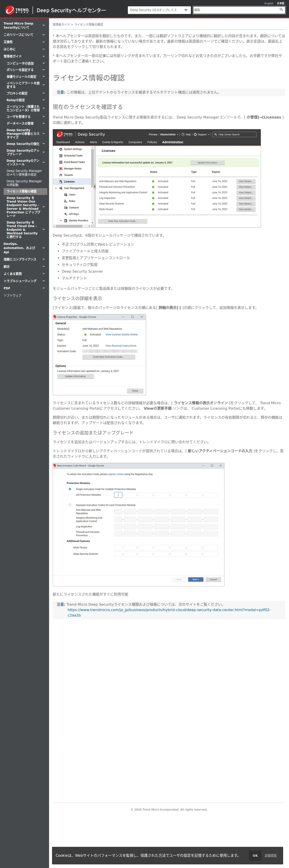Screen dimensions: 289x868
Task: Open Trend Cloud One Endpoint & Workload migration item
Action: [22, 229]
